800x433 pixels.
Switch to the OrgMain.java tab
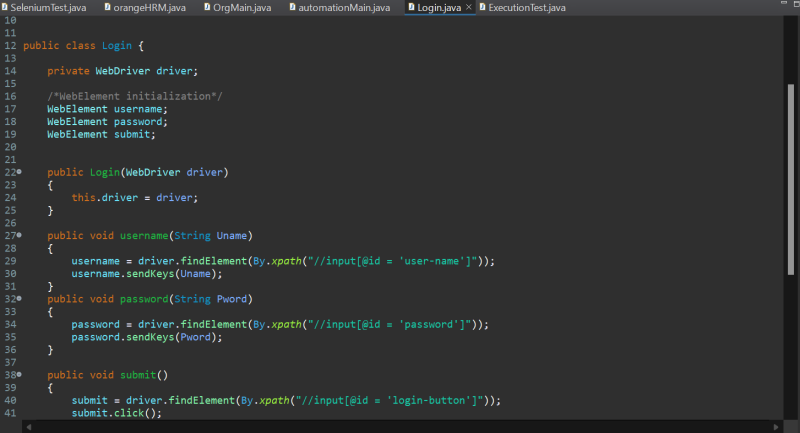(238, 8)
